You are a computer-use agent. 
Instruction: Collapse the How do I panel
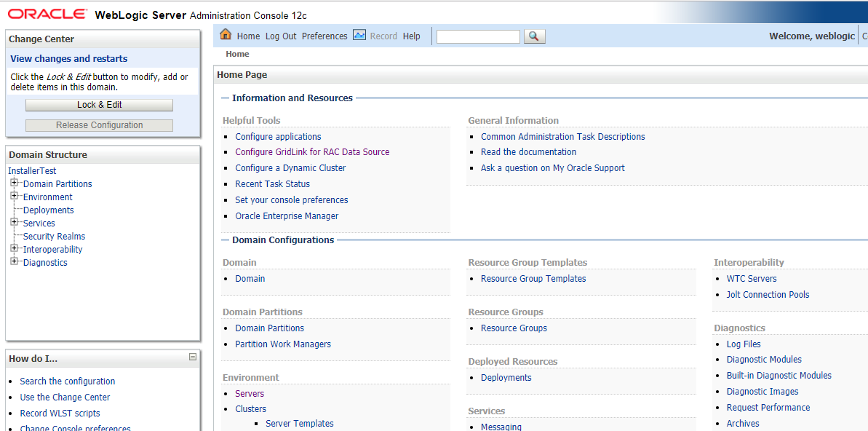(x=193, y=357)
